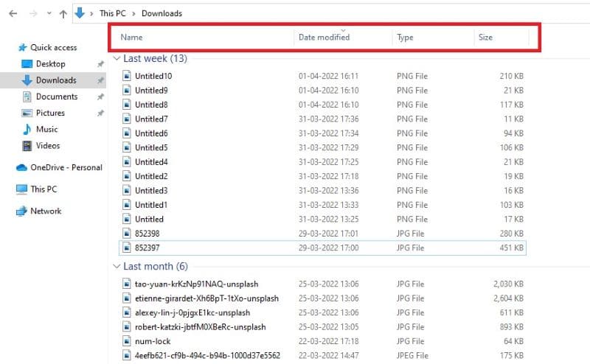Select file 4eefb621-cf9b-494c-b94b-1000d37e5562
The height and width of the screenshot is (364, 590).
[207, 355]
